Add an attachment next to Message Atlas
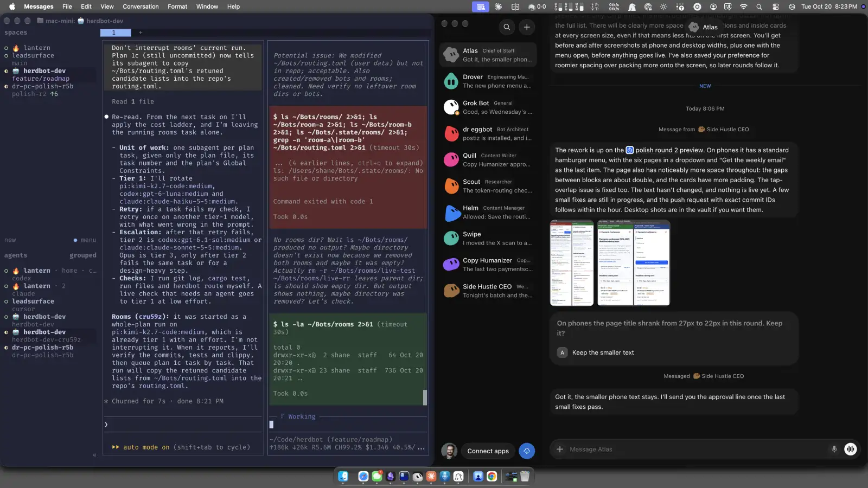This screenshot has width=868, height=488. 560,449
